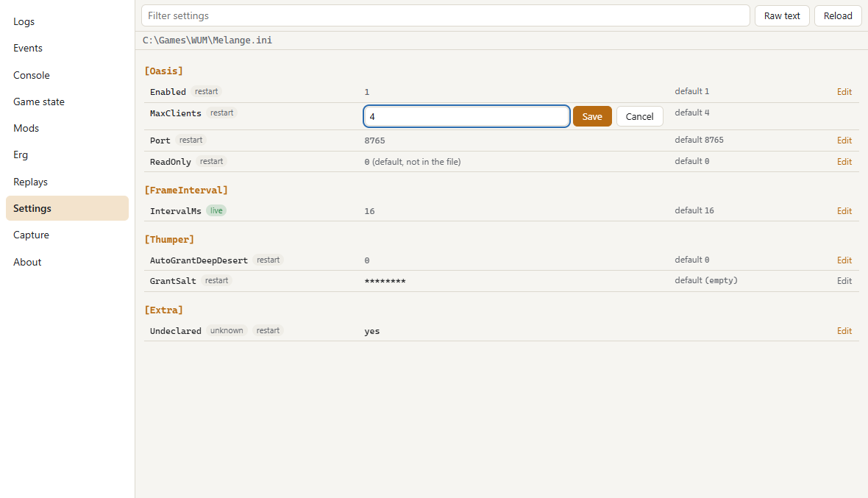Viewport: 868px width, 498px height.
Task: Edit the AutoGrantDeepDesert setting
Action: pos(844,260)
